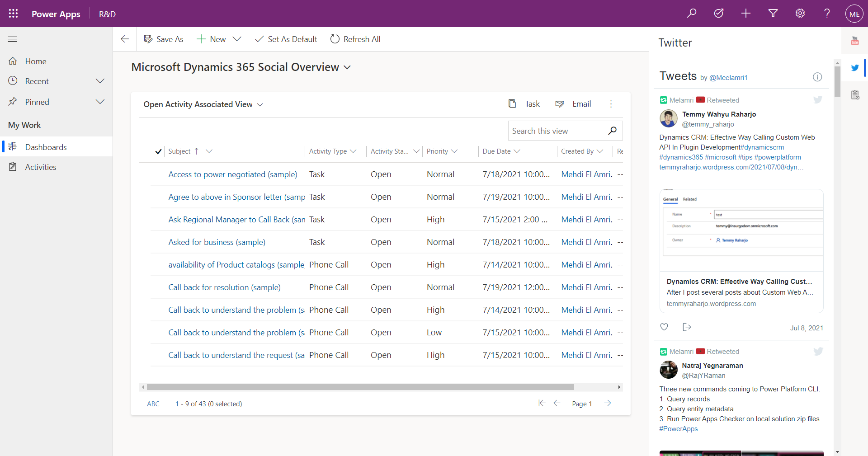This screenshot has height=456, width=868.
Task: Expand the Recent section in the sidebar
Action: click(100, 81)
